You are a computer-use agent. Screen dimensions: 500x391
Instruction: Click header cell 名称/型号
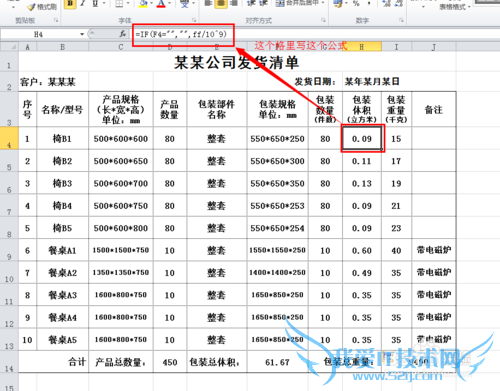click(x=62, y=109)
